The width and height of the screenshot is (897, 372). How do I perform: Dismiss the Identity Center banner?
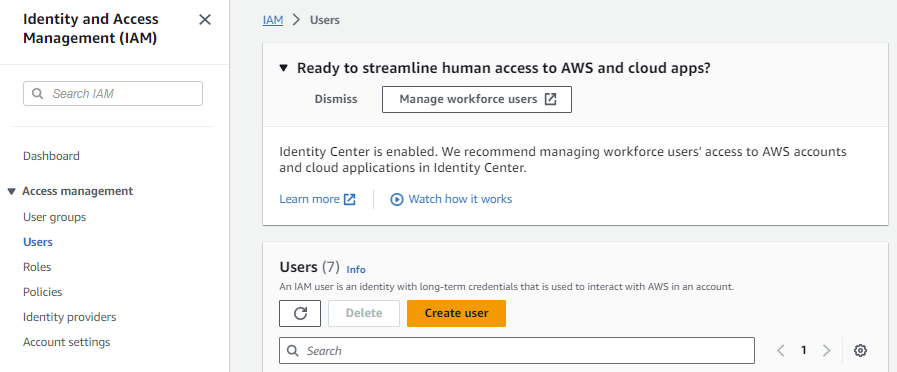[336, 99]
